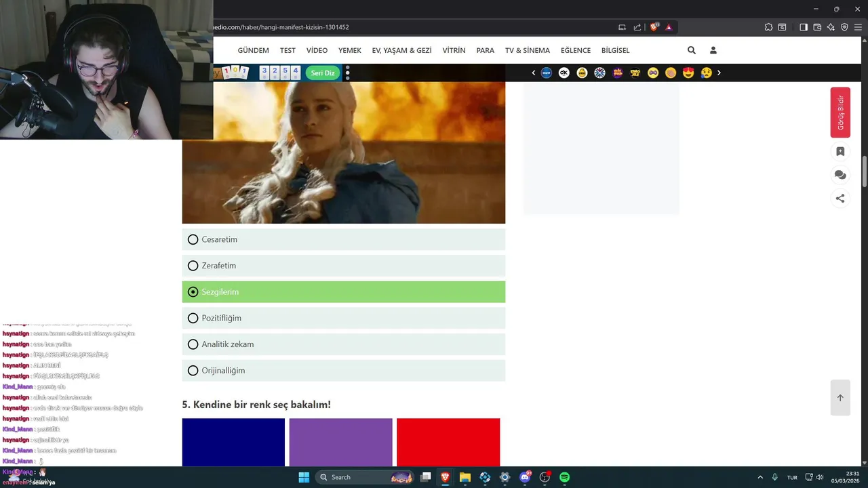The width and height of the screenshot is (868, 488).
Task: Click the back-to-top arrow button
Action: point(840,398)
